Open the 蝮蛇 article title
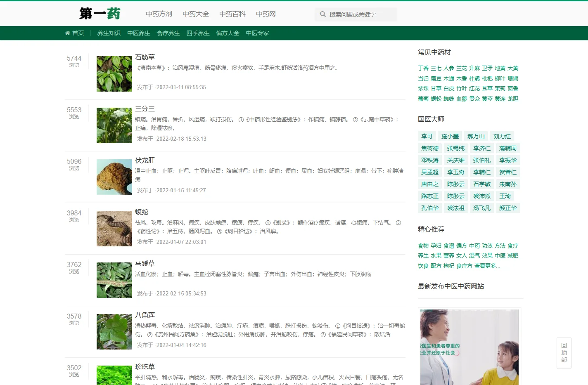The image size is (588, 385). tap(142, 212)
